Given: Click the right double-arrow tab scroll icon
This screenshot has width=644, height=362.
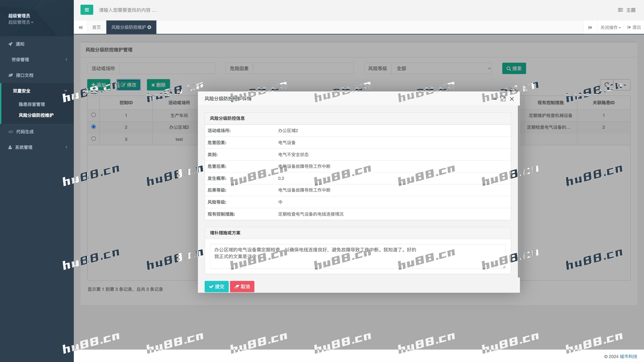Looking at the screenshot, I should click(590, 27).
